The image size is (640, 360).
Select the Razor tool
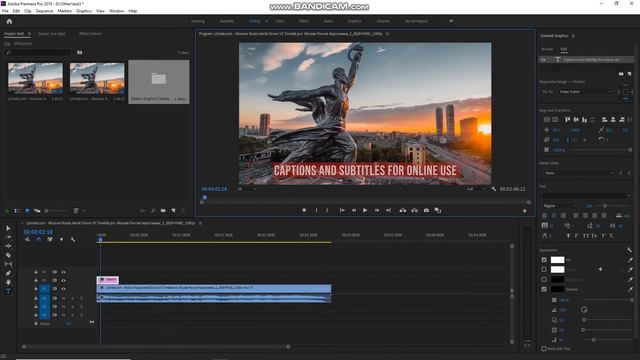pos(8,255)
